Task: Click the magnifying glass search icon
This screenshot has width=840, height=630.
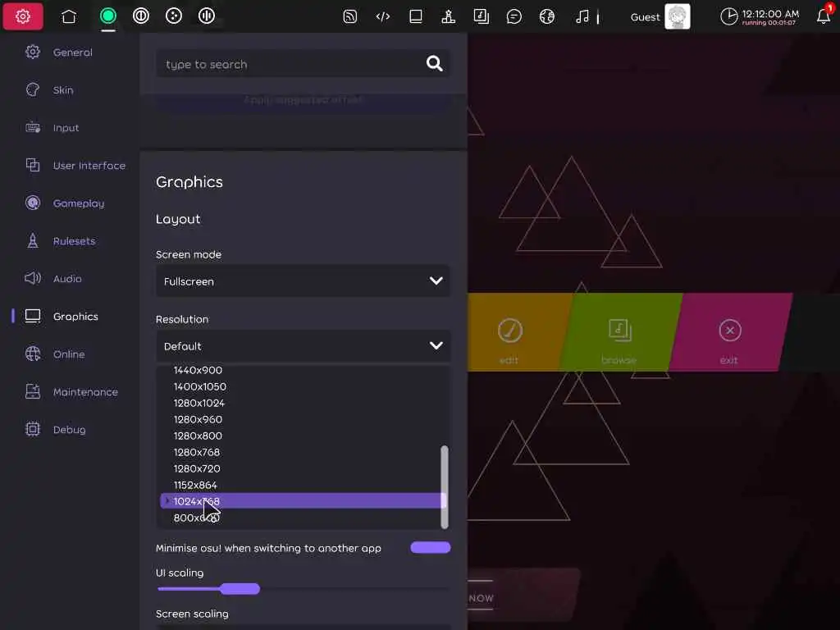Action: pyautogui.click(x=435, y=64)
